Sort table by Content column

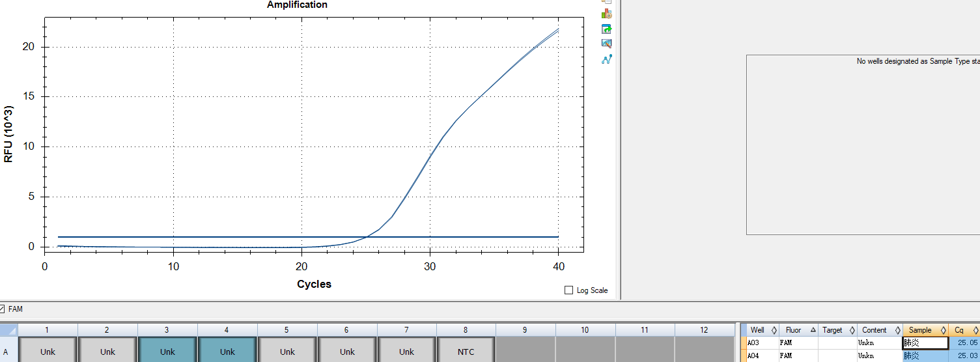[880, 330]
